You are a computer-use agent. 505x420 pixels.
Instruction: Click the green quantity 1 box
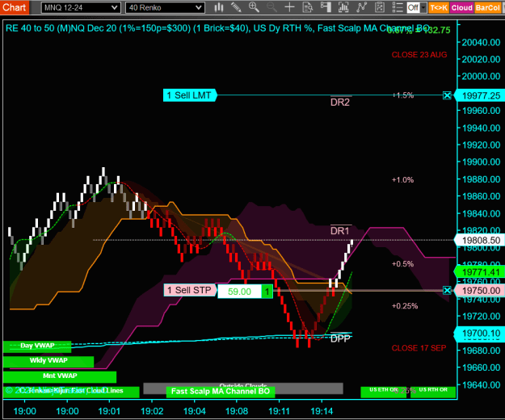pos(267,292)
